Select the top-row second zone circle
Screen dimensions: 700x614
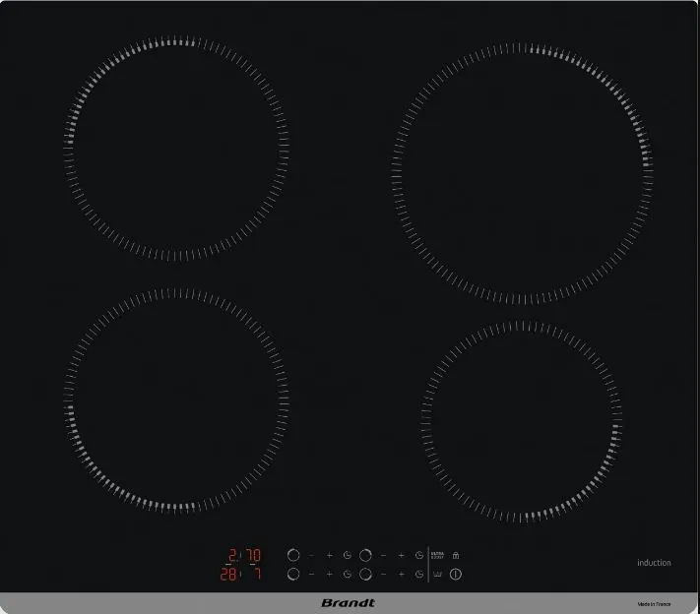pos(365,555)
